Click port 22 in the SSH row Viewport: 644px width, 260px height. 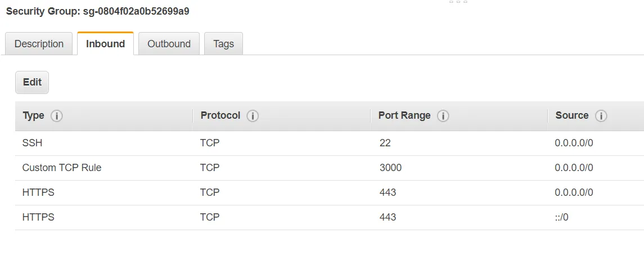click(385, 143)
